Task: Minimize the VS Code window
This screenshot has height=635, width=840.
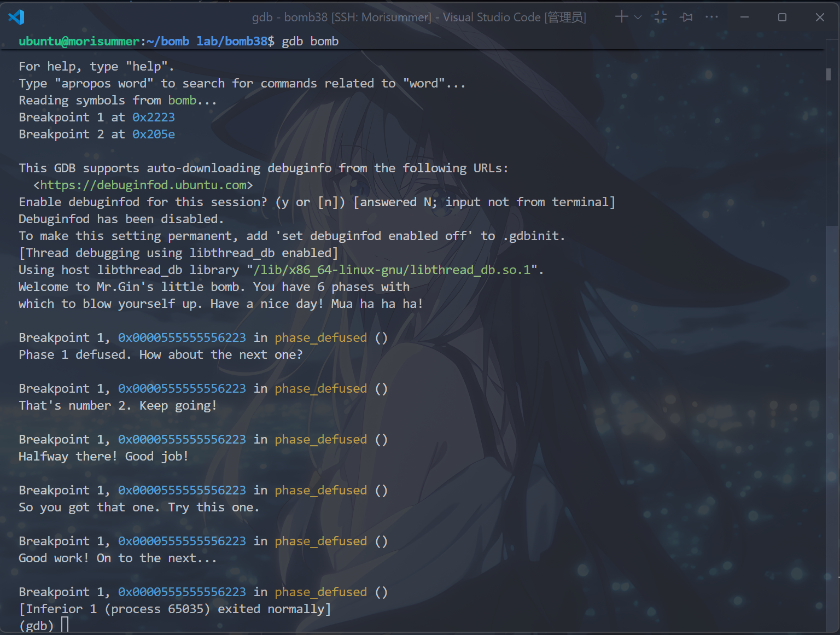Action: click(x=744, y=18)
